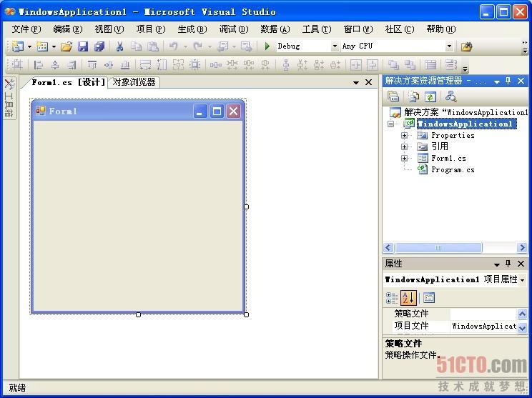Click the Center Horizontally layout icon
Screen dimensions: 532x398
coord(355,64)
